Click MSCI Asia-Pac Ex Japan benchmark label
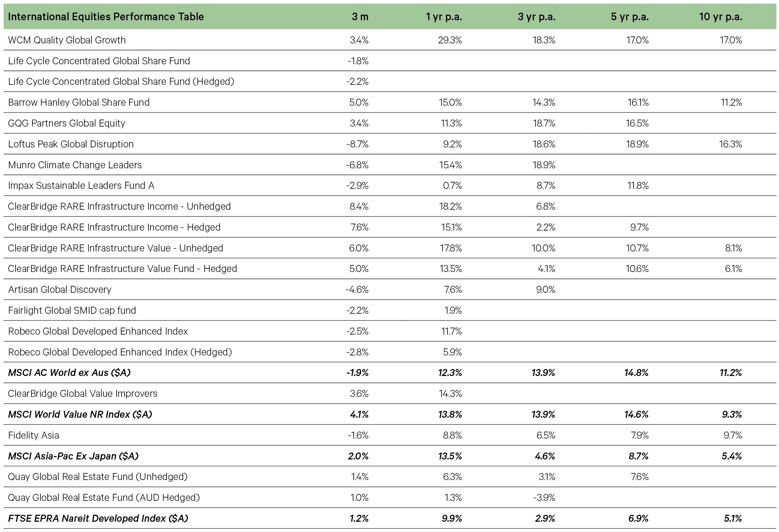The image size is (779, 532). pyautogui.click(x=73, y=456)
